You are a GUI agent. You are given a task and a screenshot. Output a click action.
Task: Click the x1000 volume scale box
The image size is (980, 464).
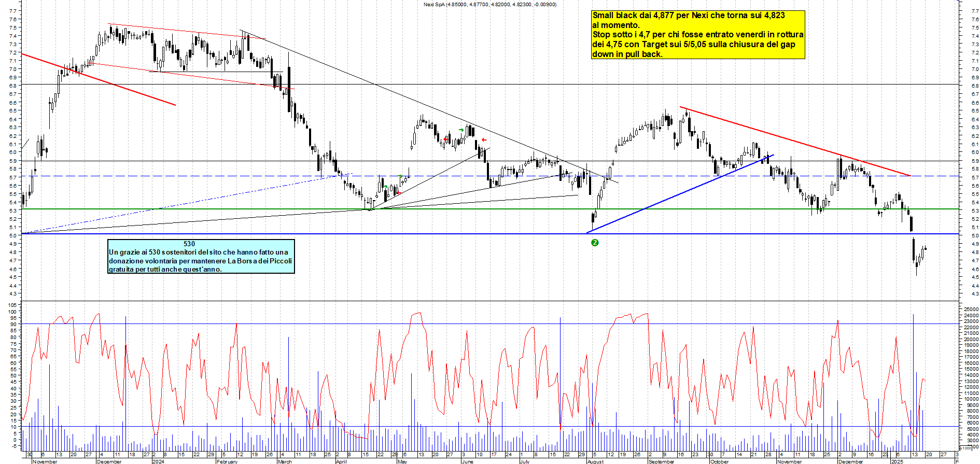(x=966, y=448)
